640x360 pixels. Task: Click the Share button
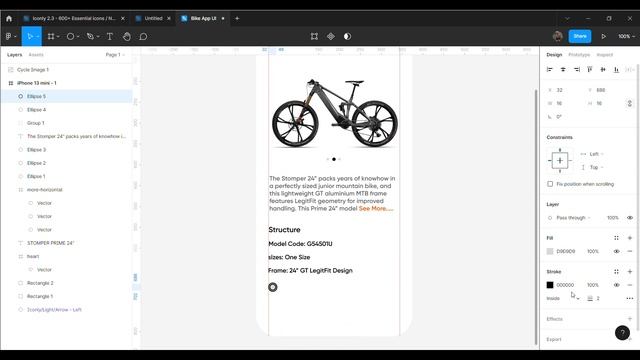point(580,36)
